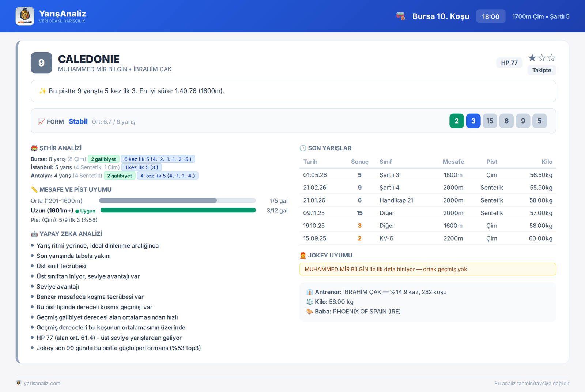Viewport: 585px width, 392px height.
Task: Click the jockey icon beside JOKEY UYUMU
Action: pos(303,255)
